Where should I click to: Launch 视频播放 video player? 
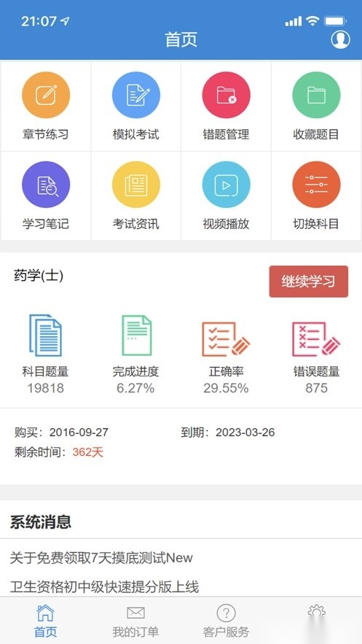click(x=226, y=185)
